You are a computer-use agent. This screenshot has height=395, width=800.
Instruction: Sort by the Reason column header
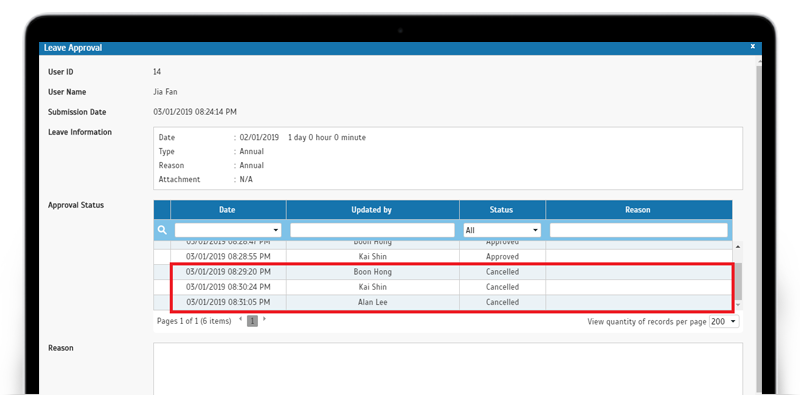pyautogui.click(x=638, y=210)
